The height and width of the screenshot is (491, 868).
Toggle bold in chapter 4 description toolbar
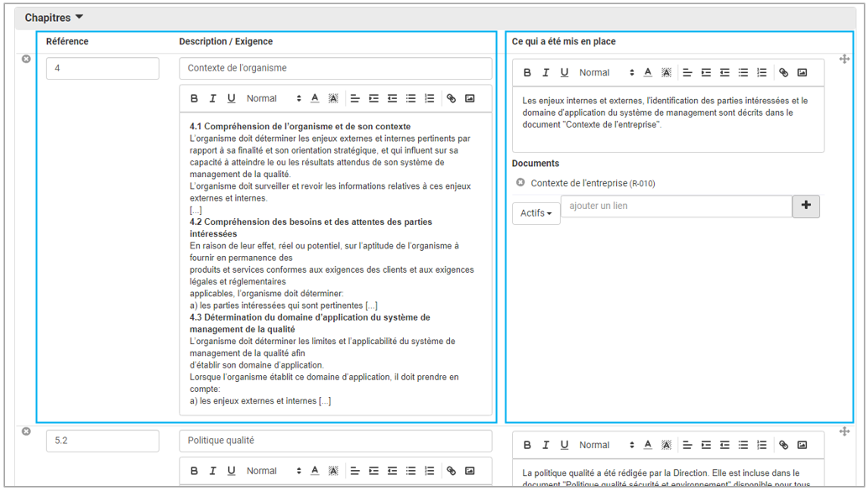194,98
